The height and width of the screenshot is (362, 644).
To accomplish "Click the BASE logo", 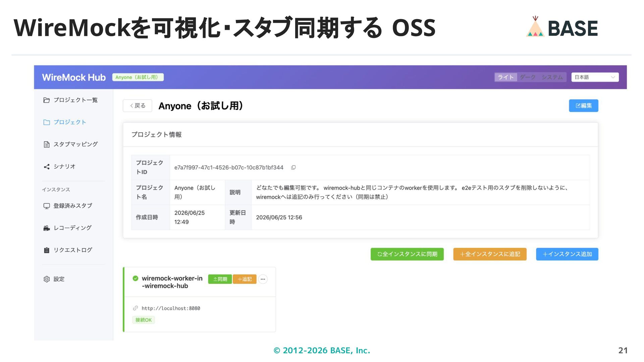I will click(x=562, y=27).
